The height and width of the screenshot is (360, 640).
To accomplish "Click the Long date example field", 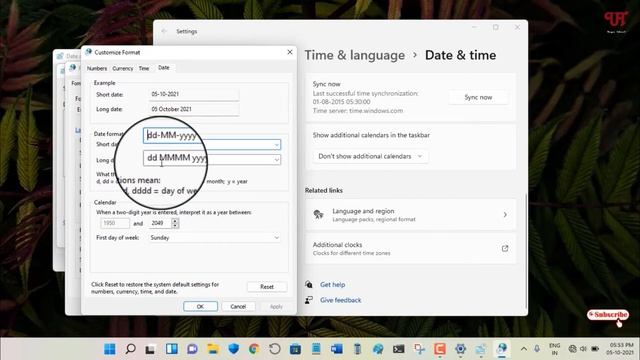I will click(194, 109).
